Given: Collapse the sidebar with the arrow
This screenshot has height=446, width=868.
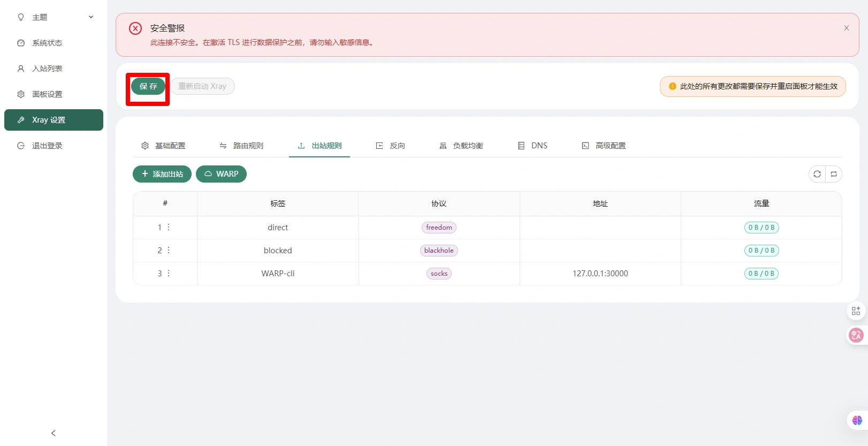Looking at the screenshot, I should 54,433.
